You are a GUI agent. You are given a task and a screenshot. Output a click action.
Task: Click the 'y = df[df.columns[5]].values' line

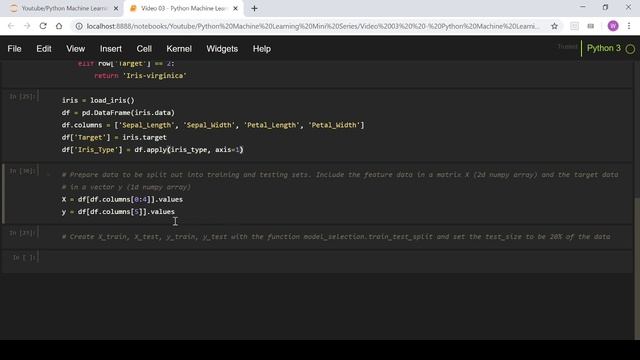[118, 212]
